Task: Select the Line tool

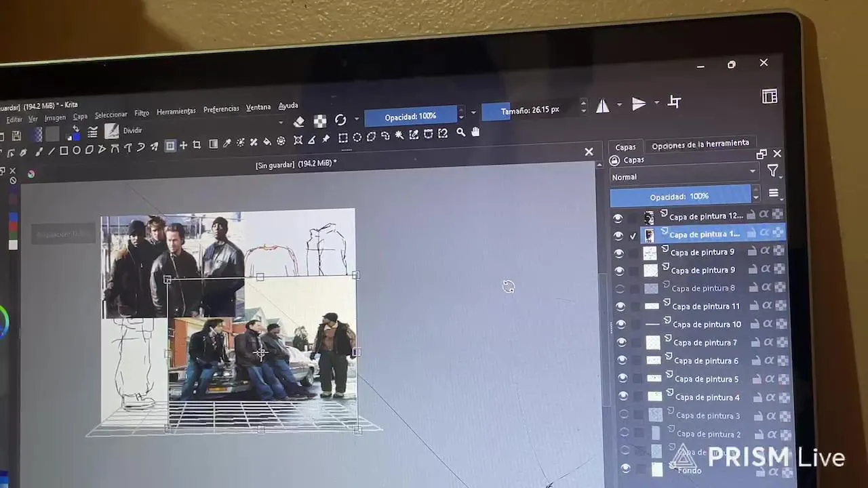Action: pos(51,151)
